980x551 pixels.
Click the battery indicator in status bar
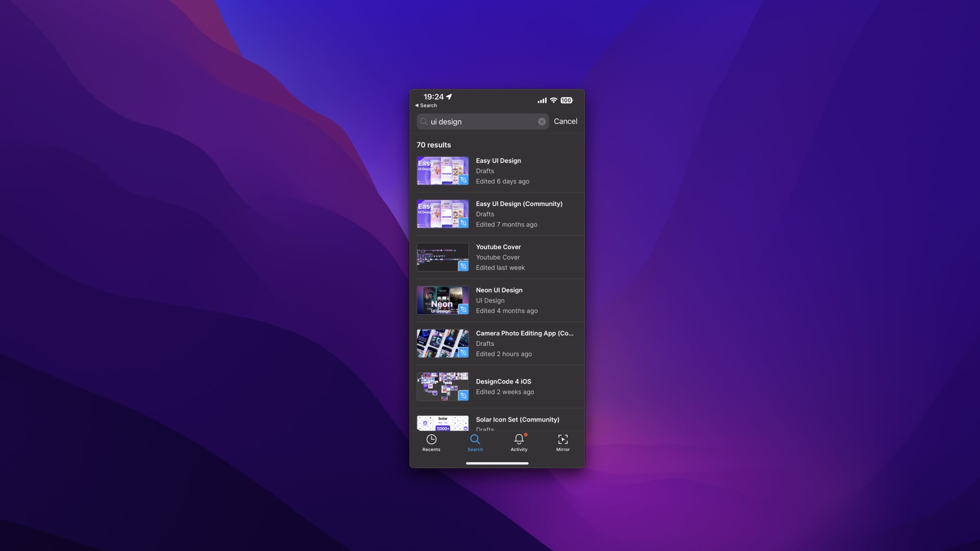[x=567, y=101]
